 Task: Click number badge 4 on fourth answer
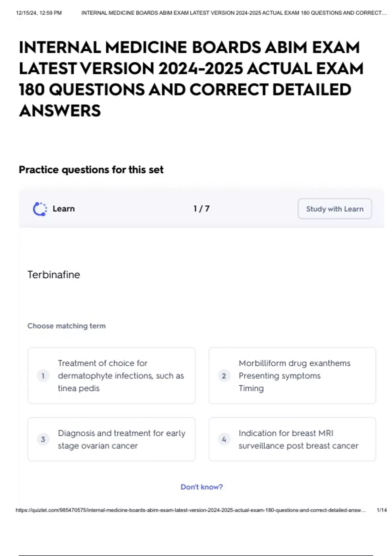pyautogui.click(x=224, y=439)
